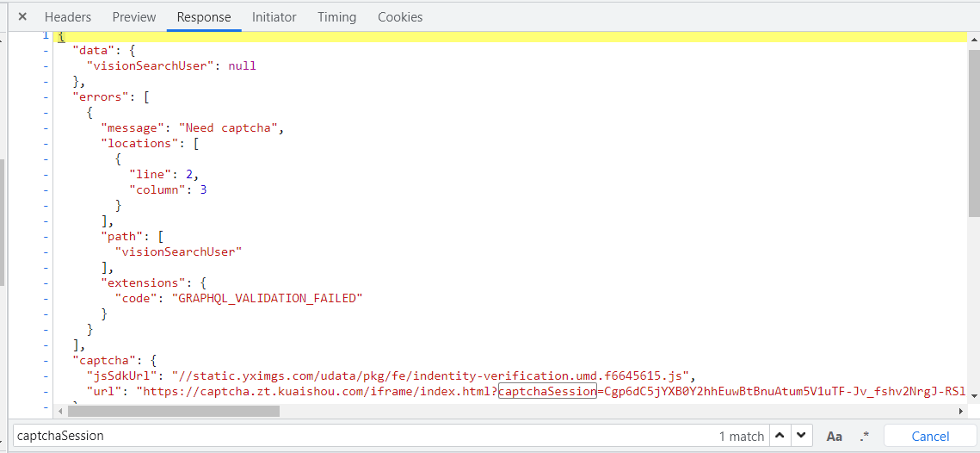980x453 pixels.
Task: Click the "visionSearchUser" path entry
Action: [179, 252]
